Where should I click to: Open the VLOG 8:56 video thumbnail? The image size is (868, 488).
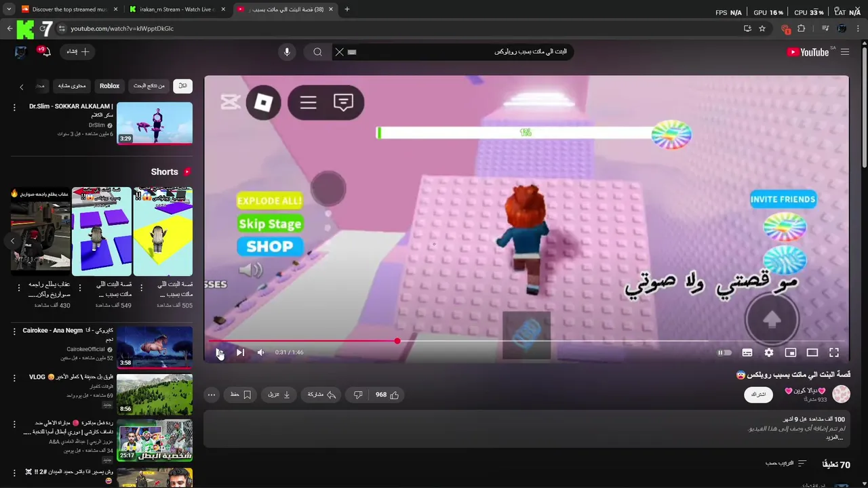point(155,393)
